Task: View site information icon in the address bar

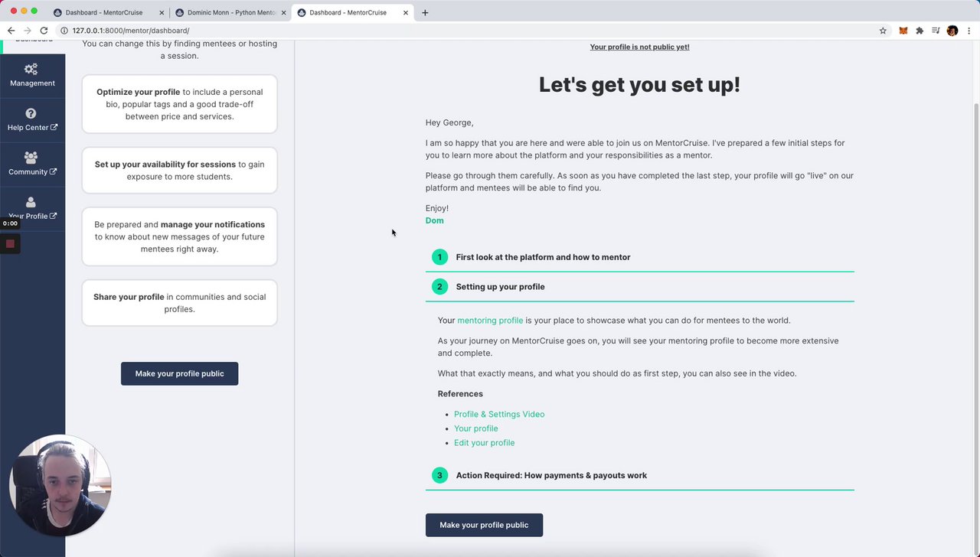Action: click(x=64, y=31)
